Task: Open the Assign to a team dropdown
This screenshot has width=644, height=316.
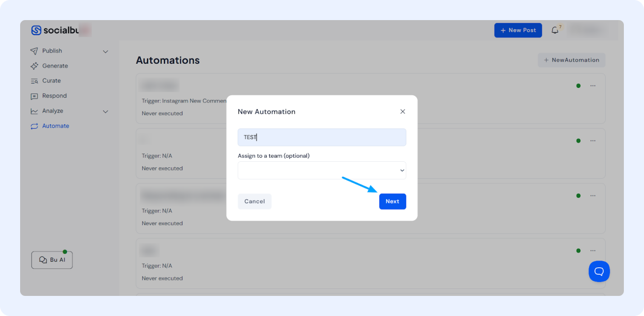Action: pyautogui.click(x=321, y=170)
